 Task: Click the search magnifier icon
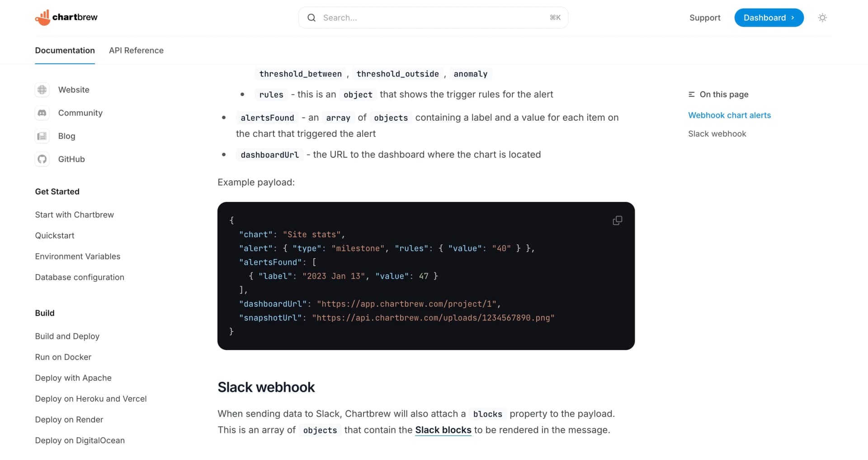tap(311, 18)
